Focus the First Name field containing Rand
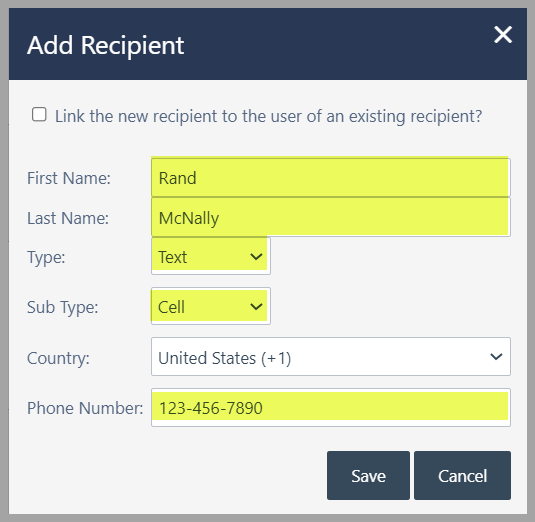The width and height of the screenshot is (535, 522). click(x=331, y=178)
